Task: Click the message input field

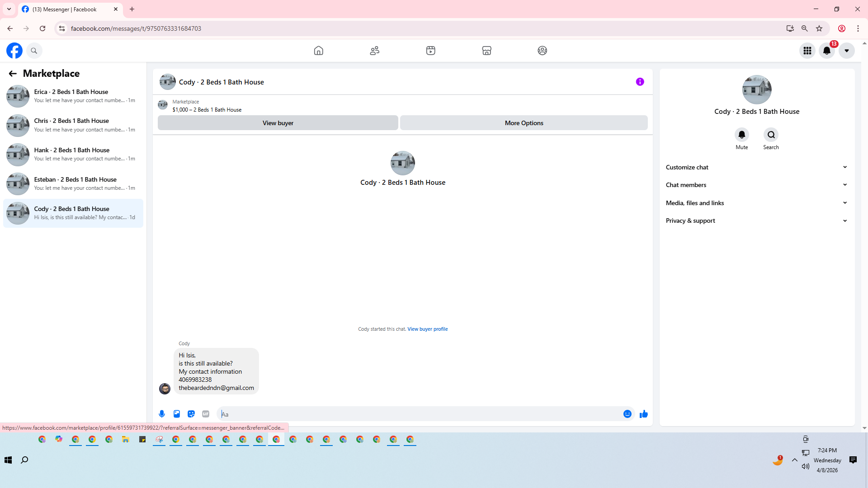Action: (420, 414)
